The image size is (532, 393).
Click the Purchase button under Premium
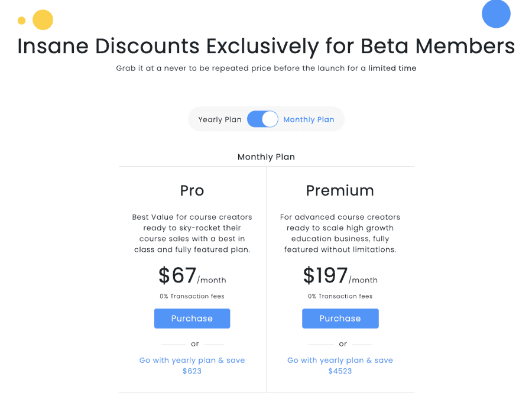pyautogui.click(x=340, y=319)
